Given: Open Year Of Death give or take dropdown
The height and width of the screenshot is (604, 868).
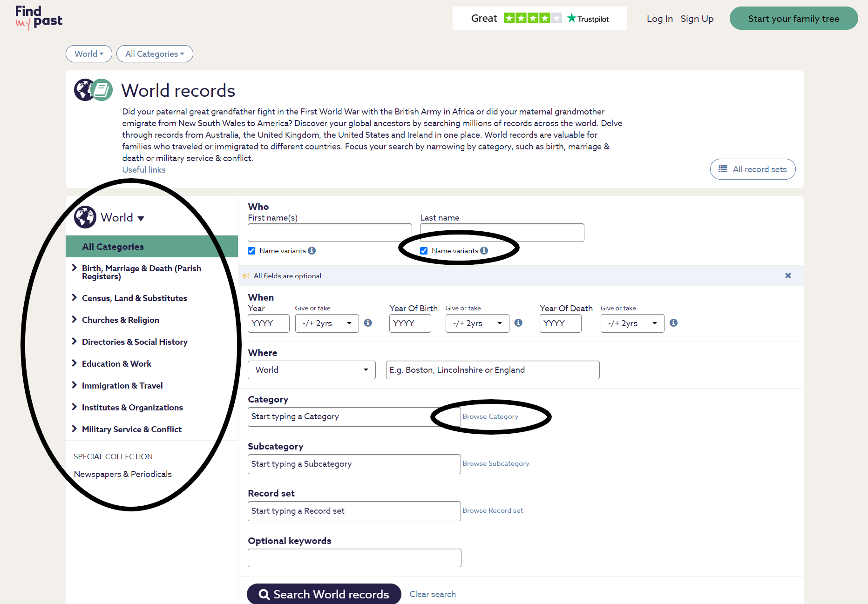Looking at the screenshot, I should (632, 323).
